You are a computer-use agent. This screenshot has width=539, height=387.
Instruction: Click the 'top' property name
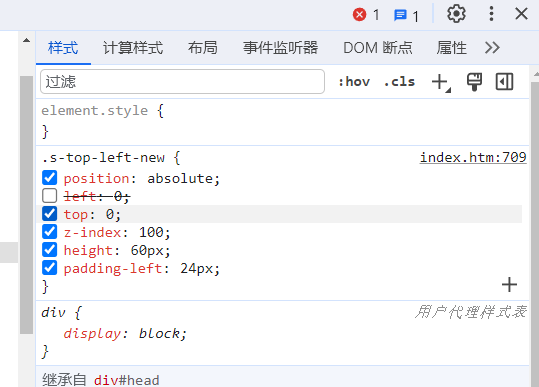[x=76, y=215]
